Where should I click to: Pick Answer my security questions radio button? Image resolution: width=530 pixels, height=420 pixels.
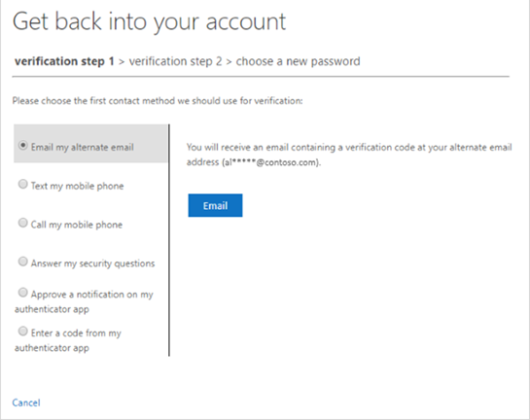23,262
